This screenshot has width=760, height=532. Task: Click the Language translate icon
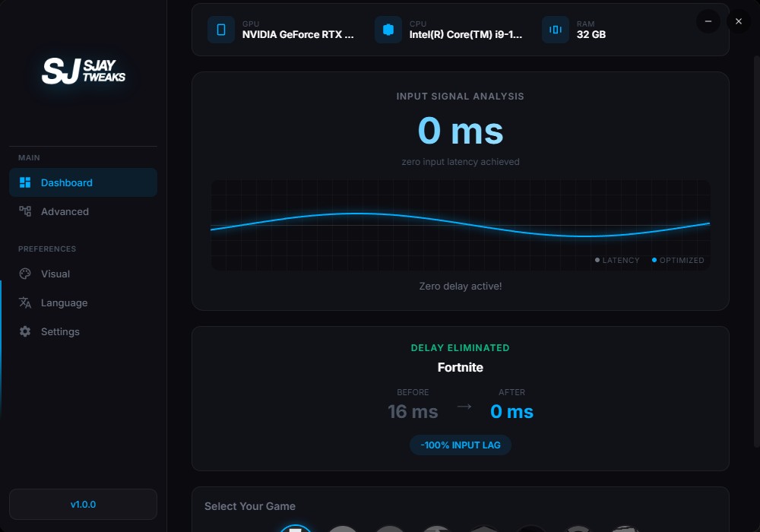click(x=25, y=302)
